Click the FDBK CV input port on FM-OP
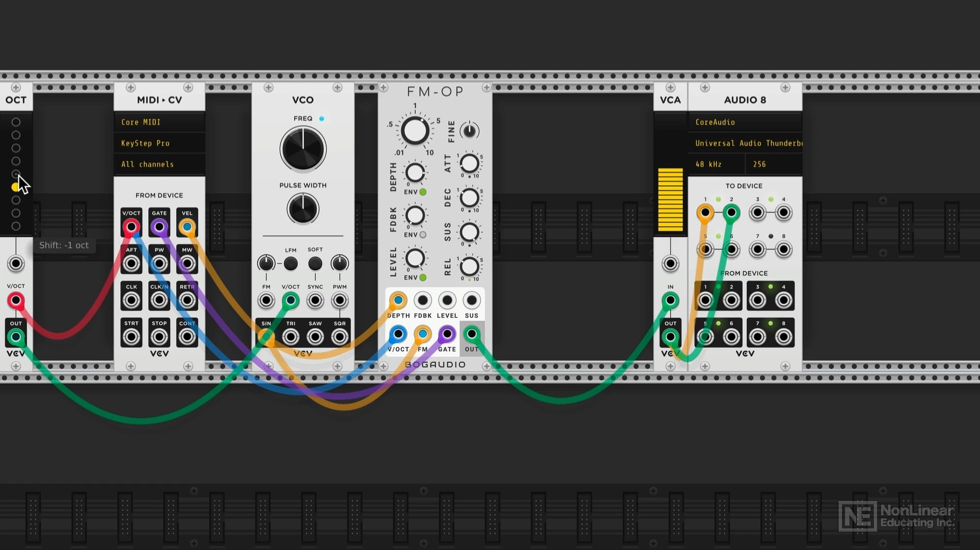This screenshot has width=980, height=550. point(423,301)
